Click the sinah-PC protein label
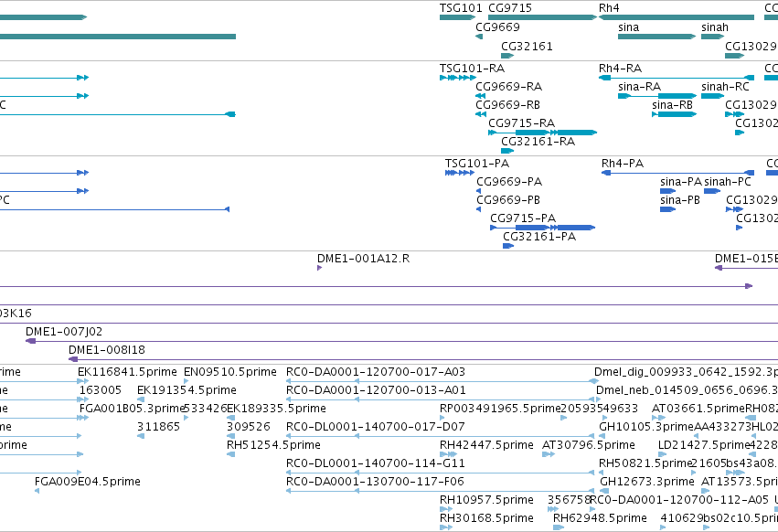The width and height of the screenshot is (778, 532). pos(728,182)
